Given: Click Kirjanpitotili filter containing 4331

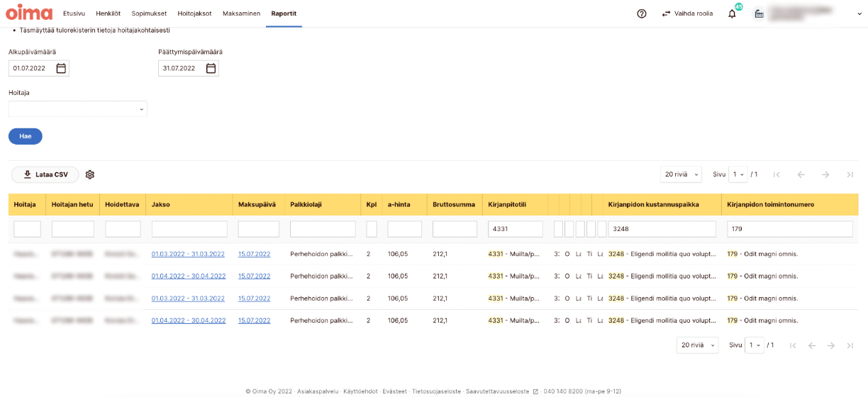Looking at the screenshot, I should click(x=516, y=229).
